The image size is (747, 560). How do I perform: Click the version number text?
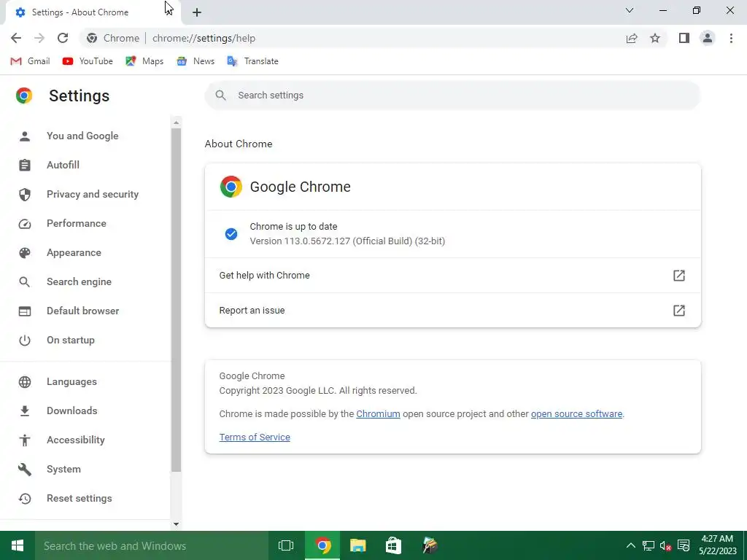(347, 241)
